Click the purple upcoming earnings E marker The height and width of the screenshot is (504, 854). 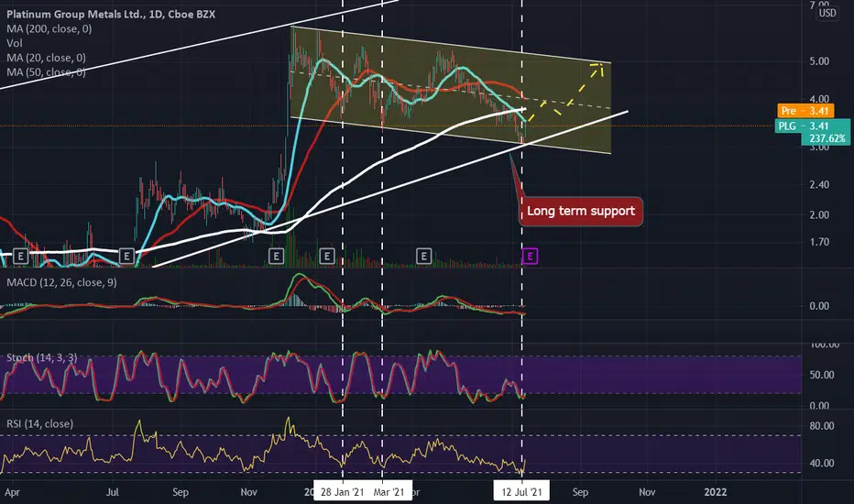tap(530, 256)
